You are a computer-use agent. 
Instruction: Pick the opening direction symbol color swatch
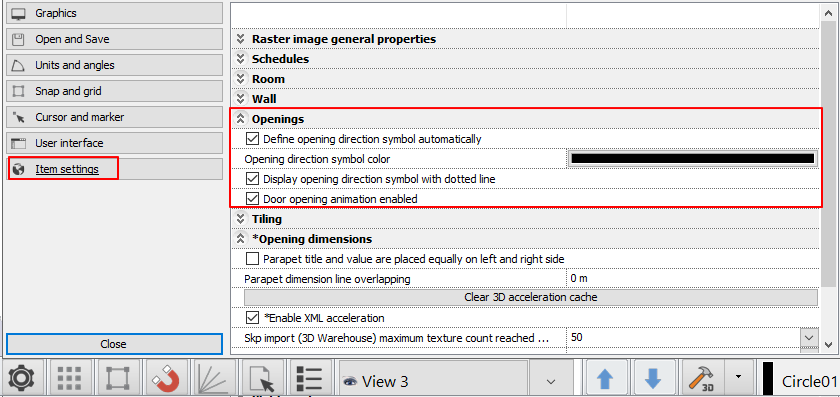[693, 159]
